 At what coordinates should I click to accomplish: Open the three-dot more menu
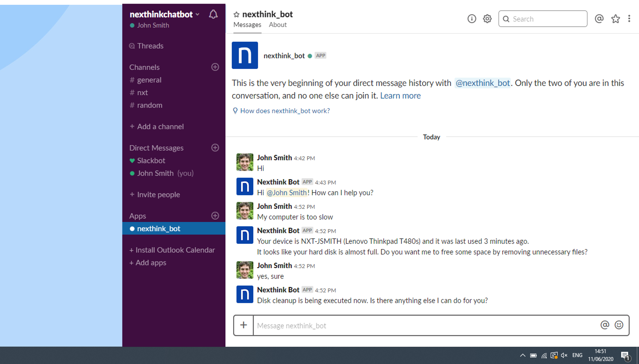(629, 19)
